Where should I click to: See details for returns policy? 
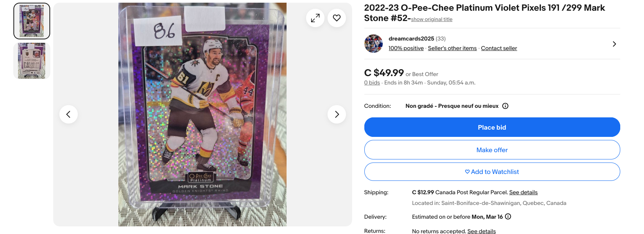[x=482, y=231]
